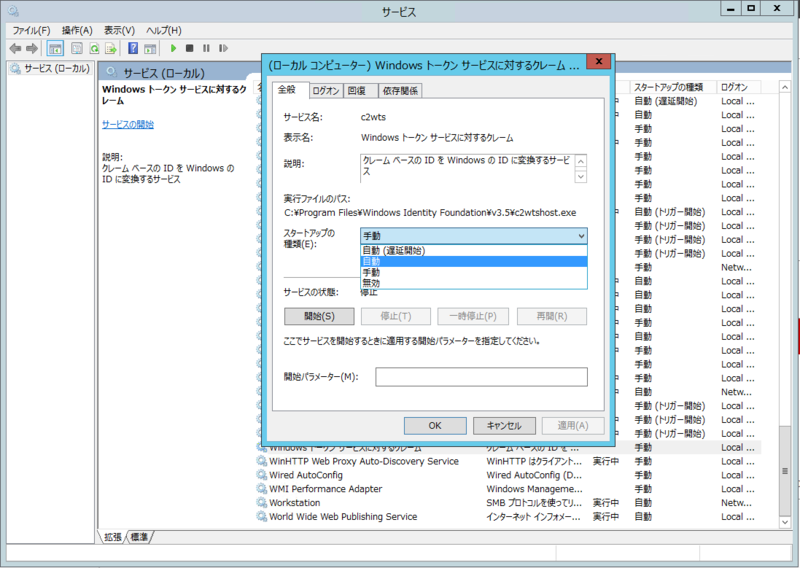Toggle the show/hide console tree icon
This screenshot has width=800, height=568.
[x=56, y=48]
